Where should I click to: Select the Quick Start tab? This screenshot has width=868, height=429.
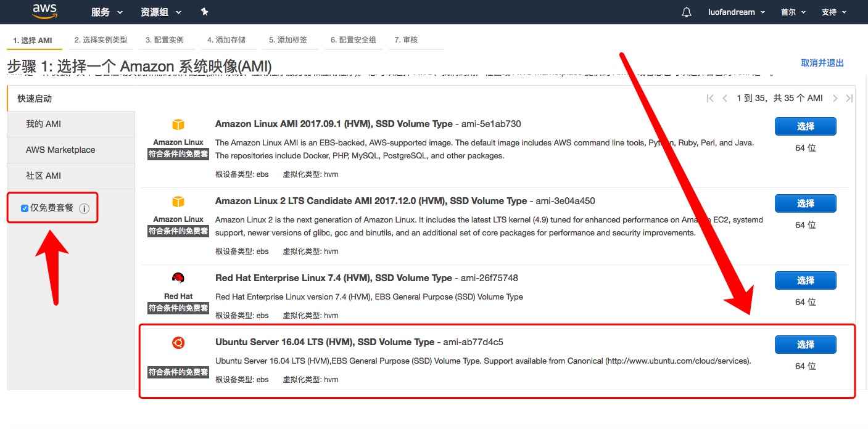tap(71, 99)
